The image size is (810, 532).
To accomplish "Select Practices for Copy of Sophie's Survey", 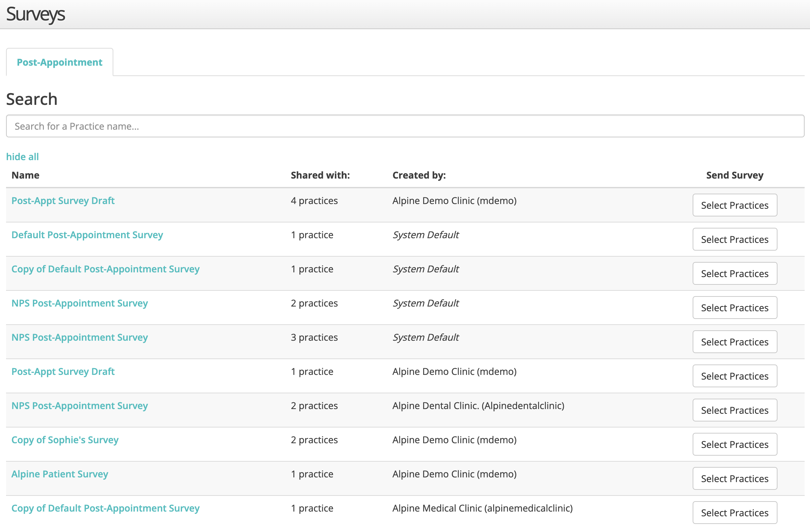I will 735,444.
